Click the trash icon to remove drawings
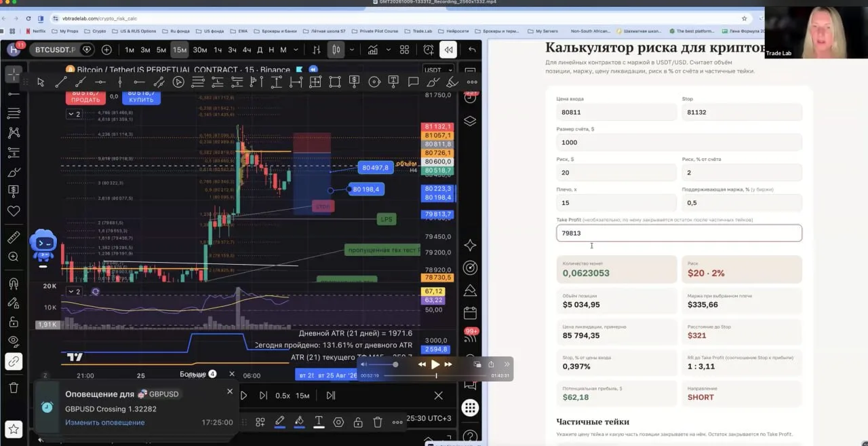The height and width of the screenshot is (446, 868). click(x=14, y=388)
